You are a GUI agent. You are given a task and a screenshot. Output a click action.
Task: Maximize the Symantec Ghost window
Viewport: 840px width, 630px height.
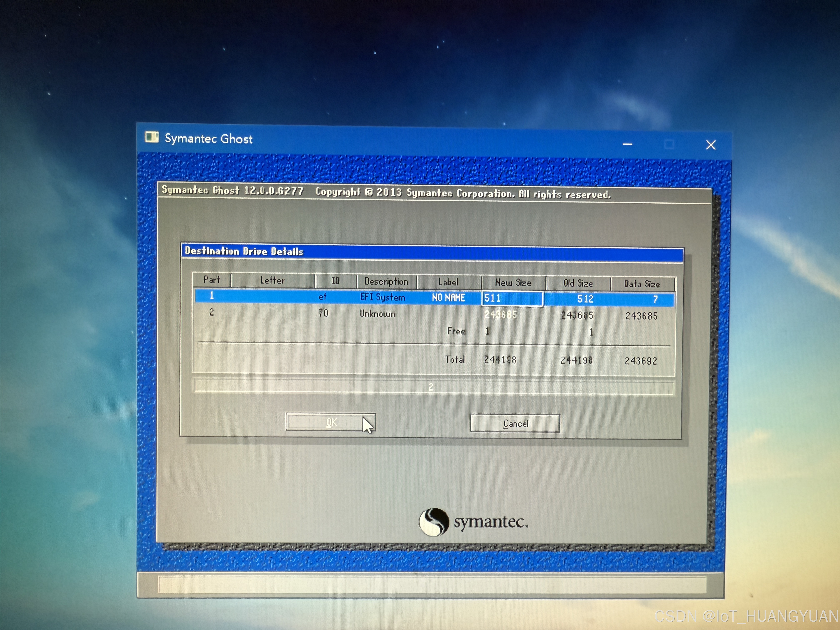(x=669, y=144)
